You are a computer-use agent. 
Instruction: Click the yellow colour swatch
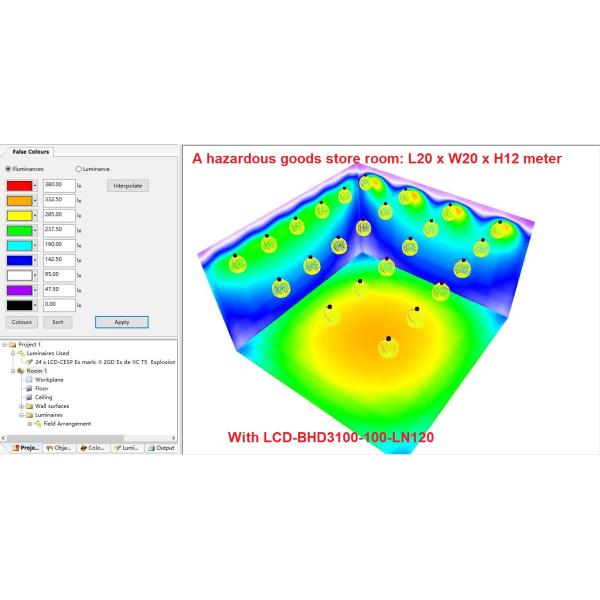tap(18, 215)
